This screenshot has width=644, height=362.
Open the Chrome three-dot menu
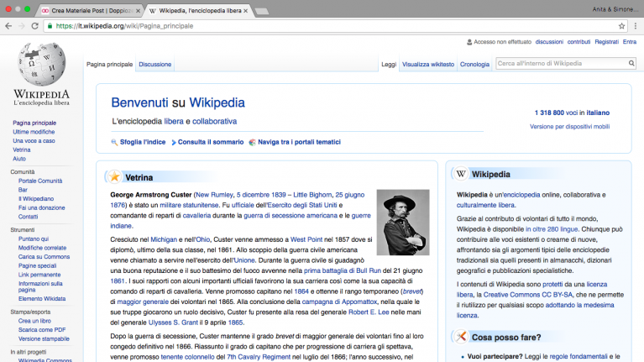[x=636, y=26]
